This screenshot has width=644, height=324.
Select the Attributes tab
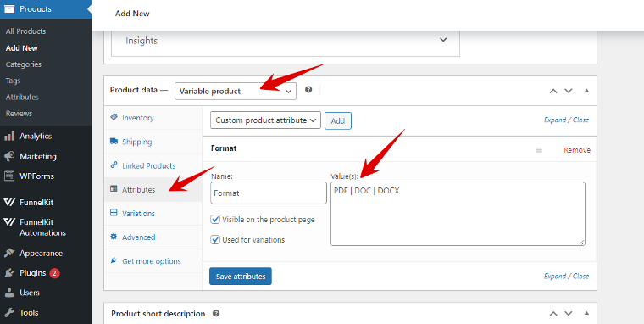153,189
